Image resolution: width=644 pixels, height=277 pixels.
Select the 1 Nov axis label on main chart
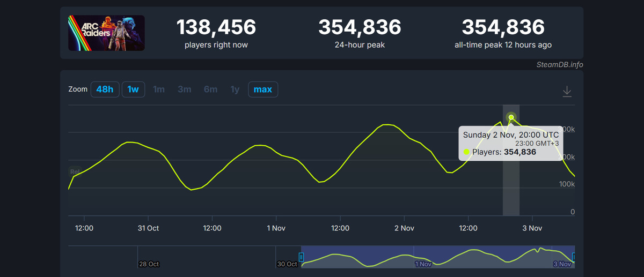pyautogui.click(x=276, y=228)
